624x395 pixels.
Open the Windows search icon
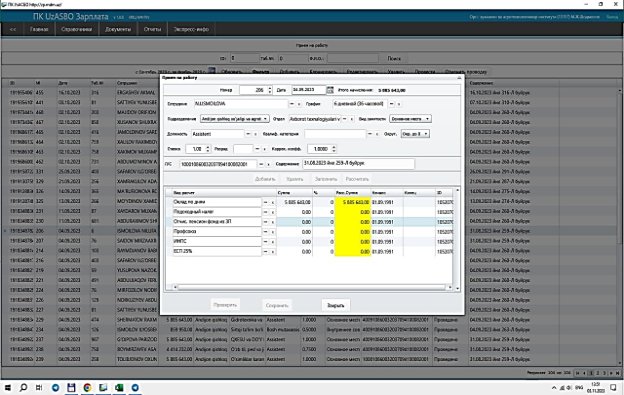coord(23,387)
